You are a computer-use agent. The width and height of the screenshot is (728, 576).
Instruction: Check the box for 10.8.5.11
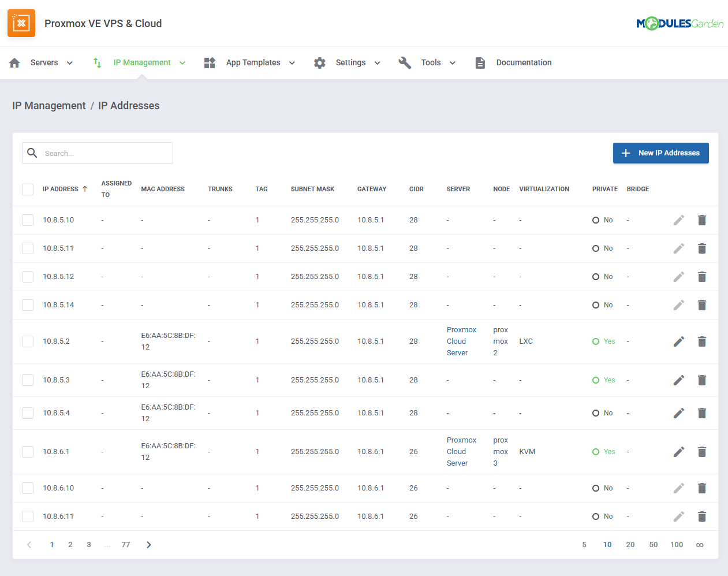[28, 248]
